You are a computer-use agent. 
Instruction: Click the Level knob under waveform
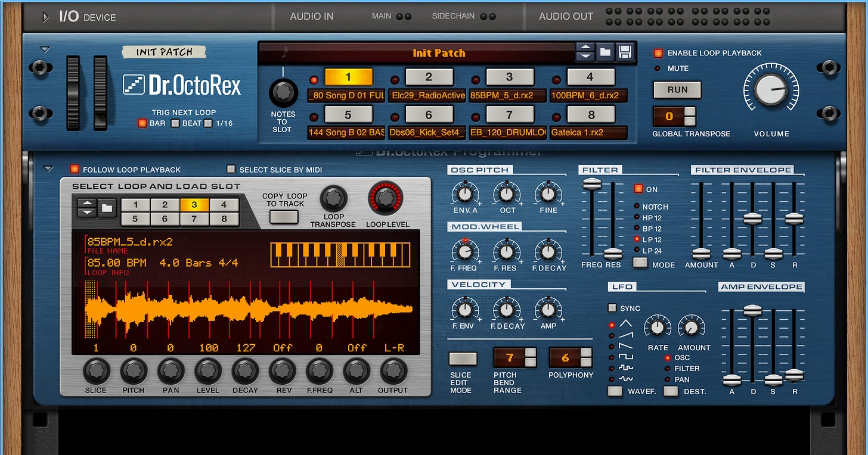click(x=207, y=372)
